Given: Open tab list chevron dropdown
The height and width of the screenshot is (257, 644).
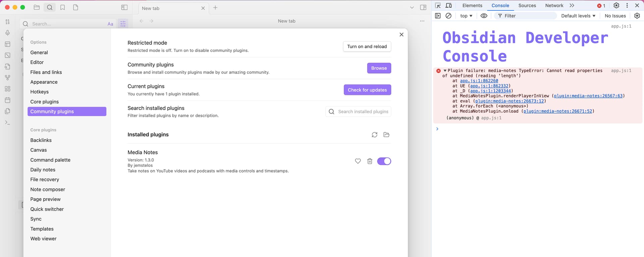Looking at the screenshot, I should click(x=412, y=7).
